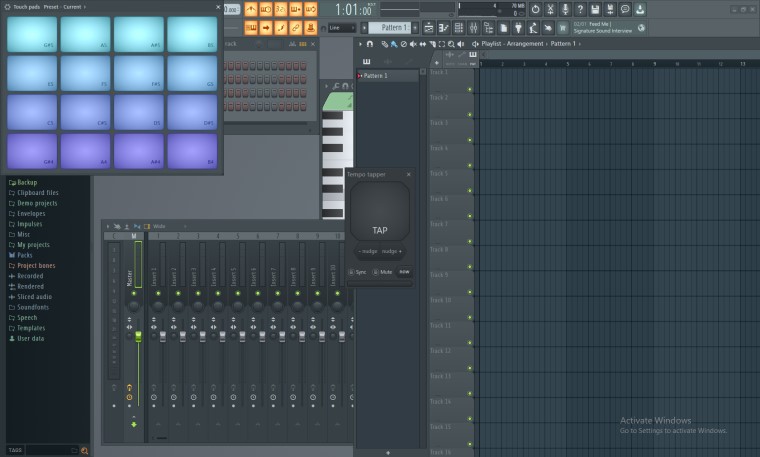Show the playlist view icon
This screenshot has height=457, width=760.
[428, 28]
